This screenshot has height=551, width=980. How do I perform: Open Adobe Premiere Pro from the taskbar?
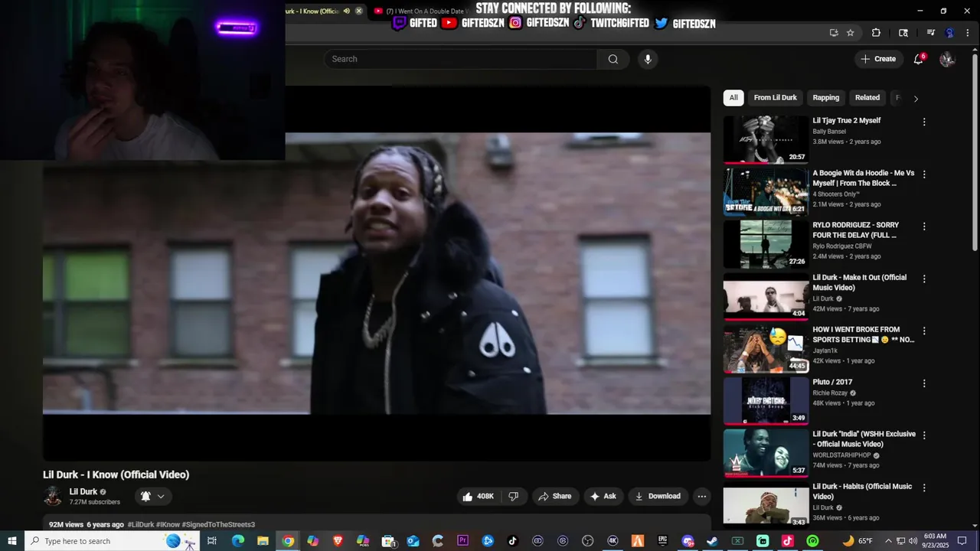point(462,541)
